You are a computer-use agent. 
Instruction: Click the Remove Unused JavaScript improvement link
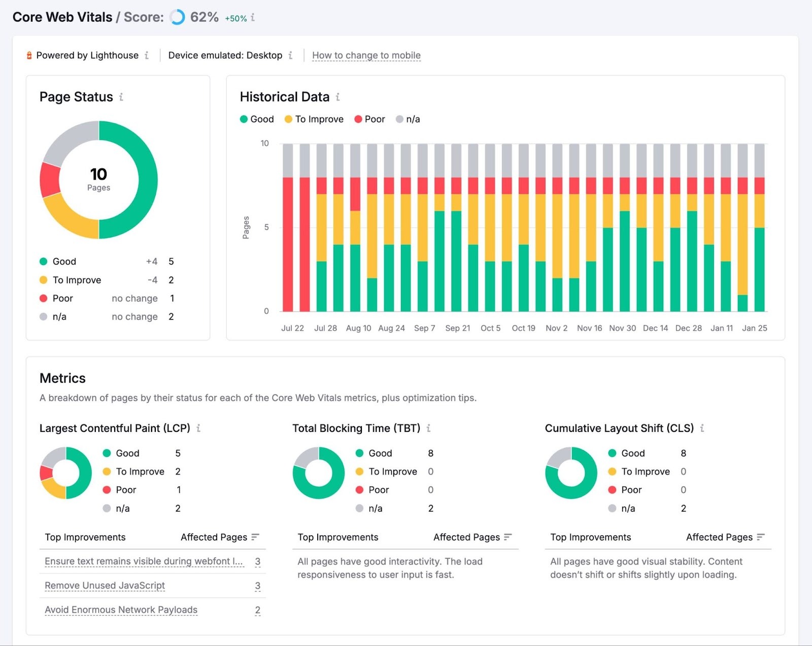coord(104,586)
